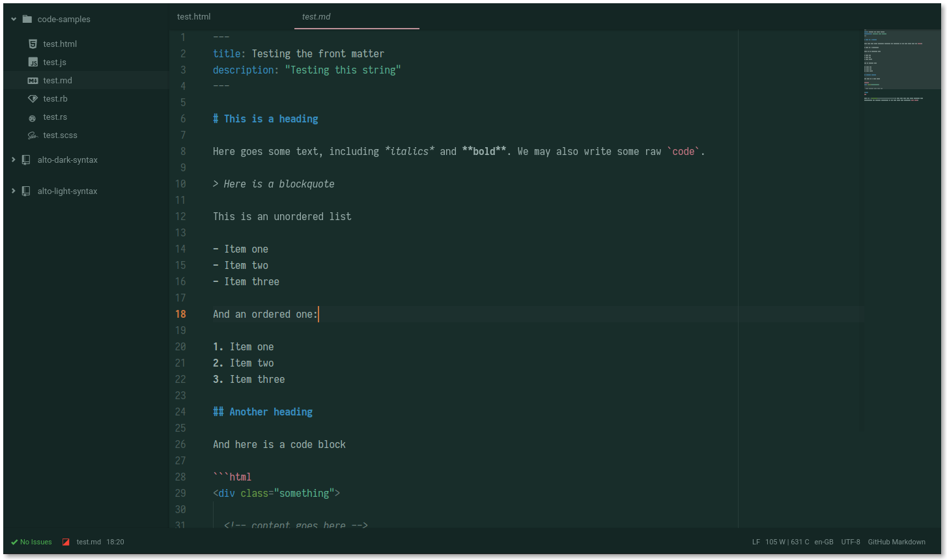Click the '> Here is a blockquote' line
This screenshot has height=560, width=947.
[274, 184]
